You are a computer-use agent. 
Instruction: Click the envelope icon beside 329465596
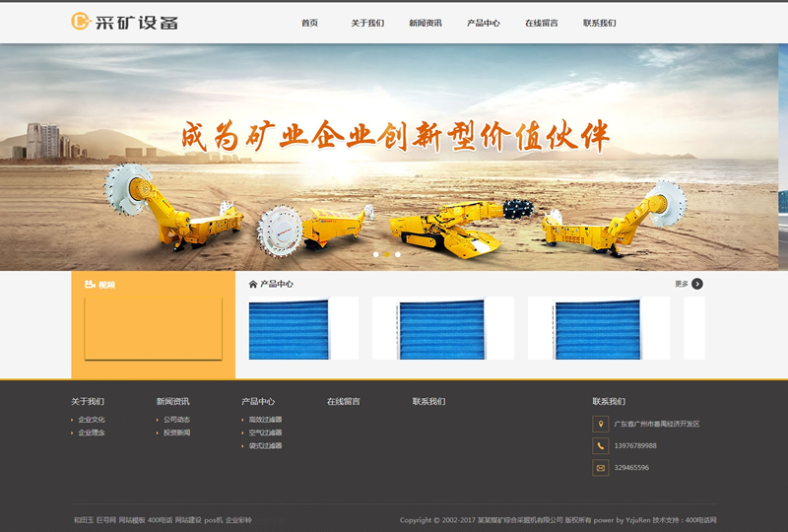600,467
